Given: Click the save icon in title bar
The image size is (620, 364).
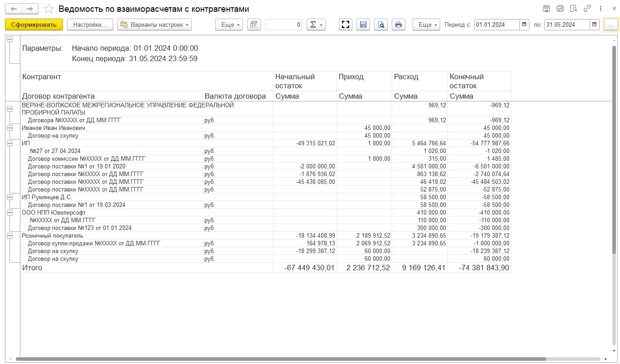Looking at the screenshot, I should tap(547, 9).
